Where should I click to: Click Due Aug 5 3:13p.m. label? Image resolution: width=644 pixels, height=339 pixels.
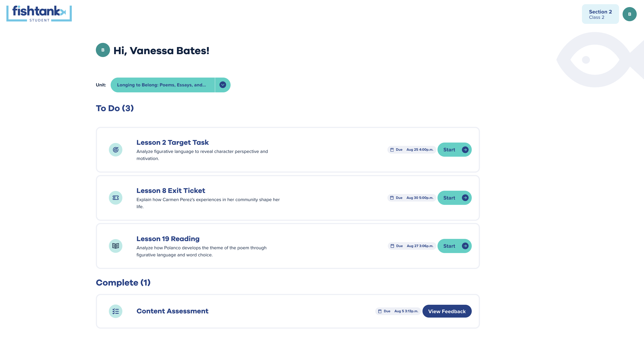[x=398, y=311]
